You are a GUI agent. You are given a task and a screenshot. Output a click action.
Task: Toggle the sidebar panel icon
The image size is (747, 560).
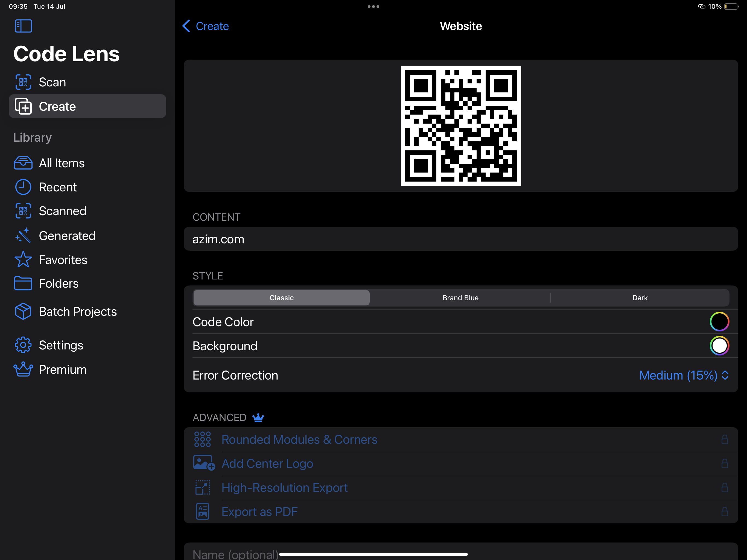pyautogui.click(x=23, y=26)
